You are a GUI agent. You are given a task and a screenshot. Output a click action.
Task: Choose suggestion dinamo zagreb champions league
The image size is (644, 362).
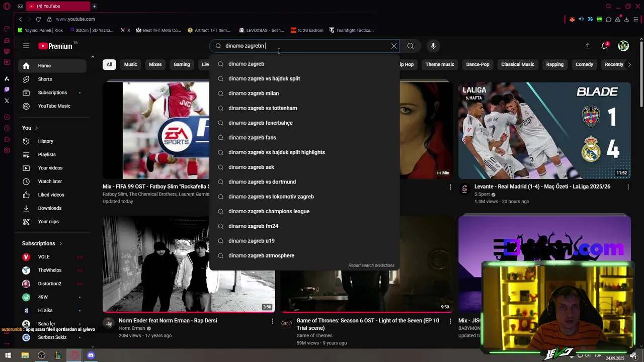(x=304, y=211)
